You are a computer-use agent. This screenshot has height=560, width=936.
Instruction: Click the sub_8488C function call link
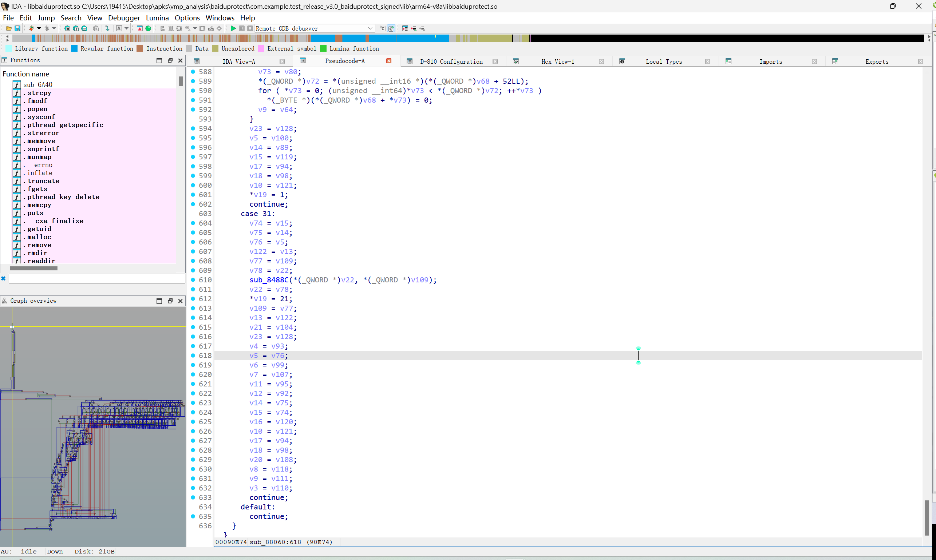(x=269, y=280)
